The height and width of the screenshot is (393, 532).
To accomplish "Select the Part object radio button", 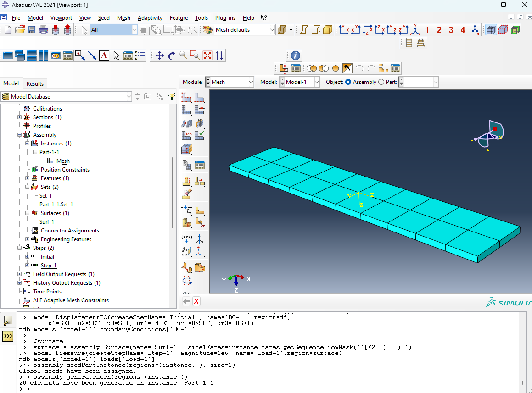I will pos(381,82).
